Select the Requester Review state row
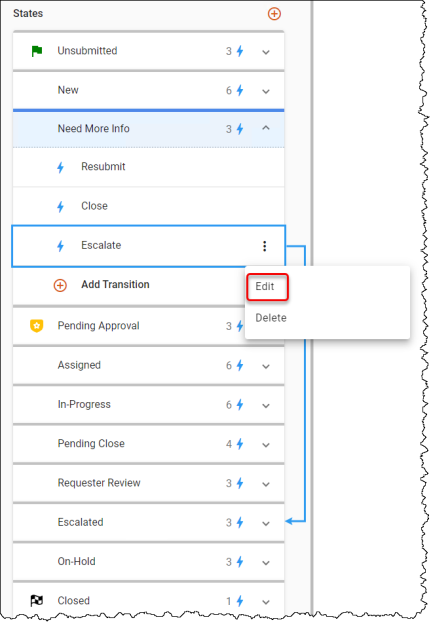Screen dimensions: 431x622 click(149, 483)
